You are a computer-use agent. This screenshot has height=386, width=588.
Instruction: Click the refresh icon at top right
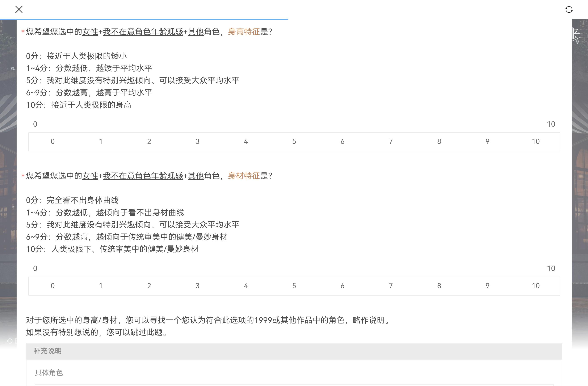(569, 10)
